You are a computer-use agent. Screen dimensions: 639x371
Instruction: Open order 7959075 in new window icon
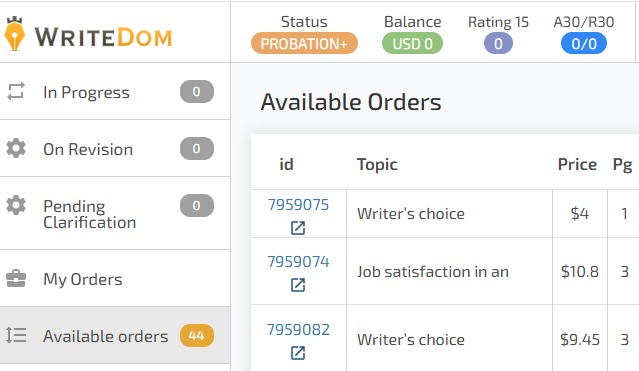point(298,228)
